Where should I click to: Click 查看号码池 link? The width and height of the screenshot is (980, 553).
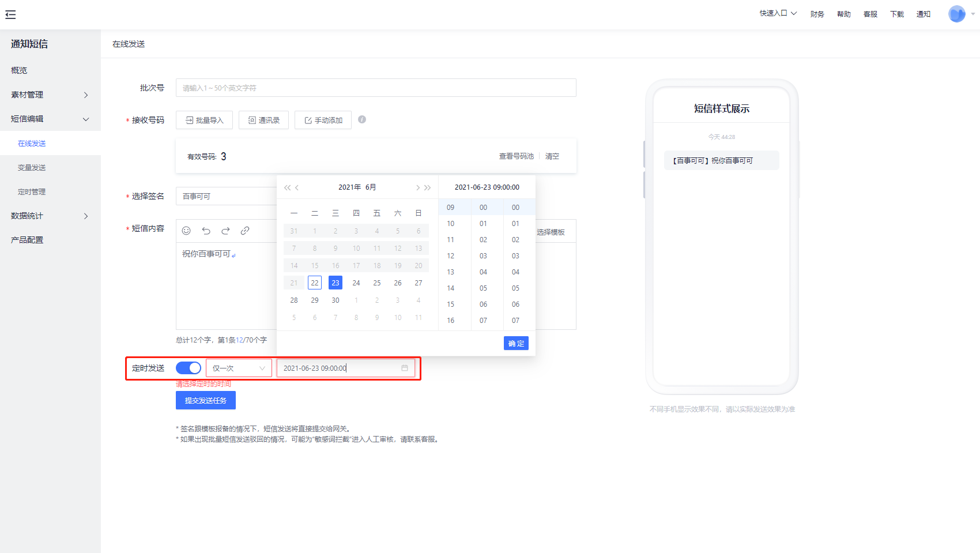516,156
